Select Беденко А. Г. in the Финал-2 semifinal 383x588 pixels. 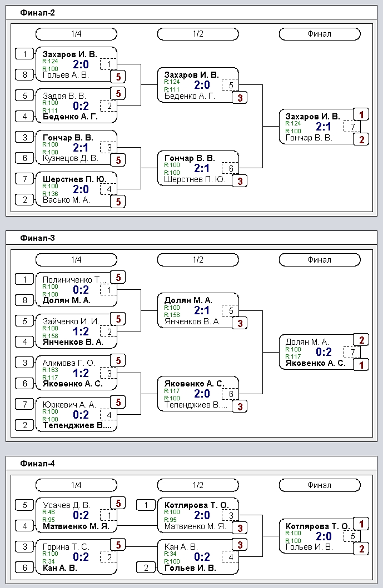pos(190,96)
